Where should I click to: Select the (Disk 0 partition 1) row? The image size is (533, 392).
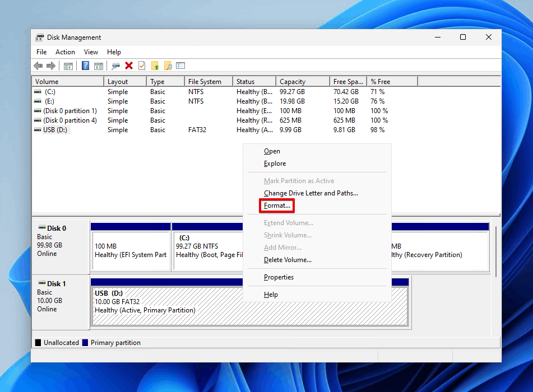pos(226,111)
